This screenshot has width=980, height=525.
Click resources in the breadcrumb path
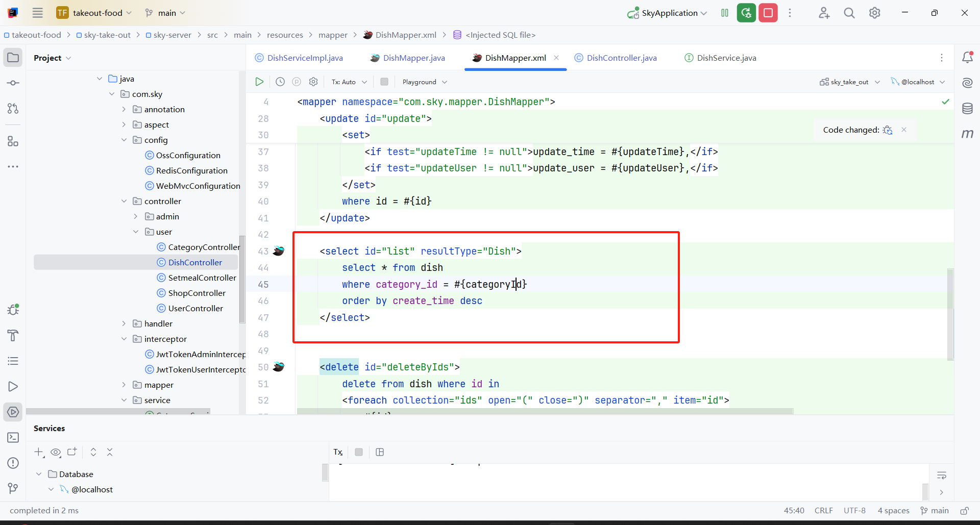(x=285, y=35)
